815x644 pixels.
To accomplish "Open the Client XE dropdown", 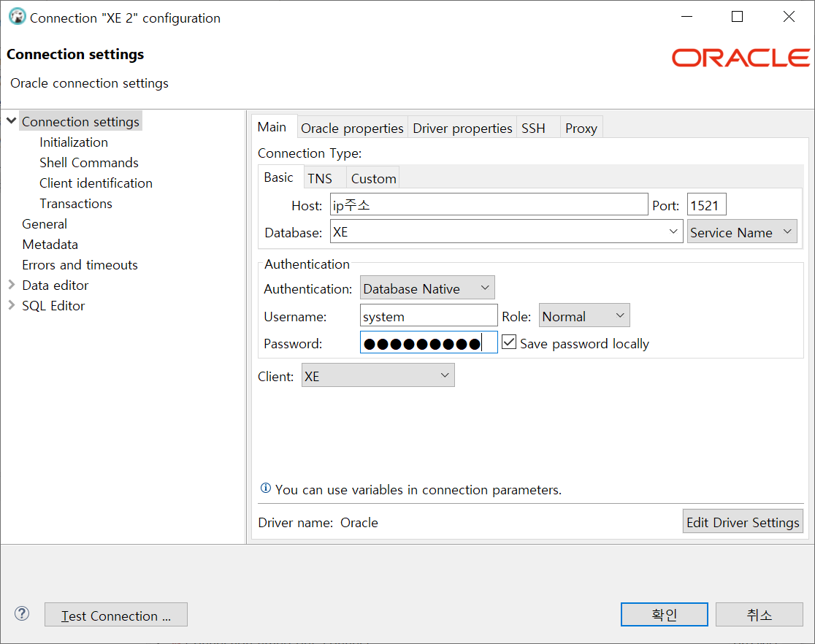I will coord(378,375).
